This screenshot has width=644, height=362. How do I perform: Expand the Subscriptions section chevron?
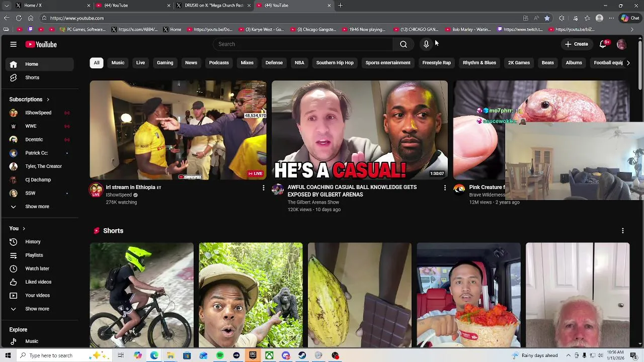coord(48,100)
